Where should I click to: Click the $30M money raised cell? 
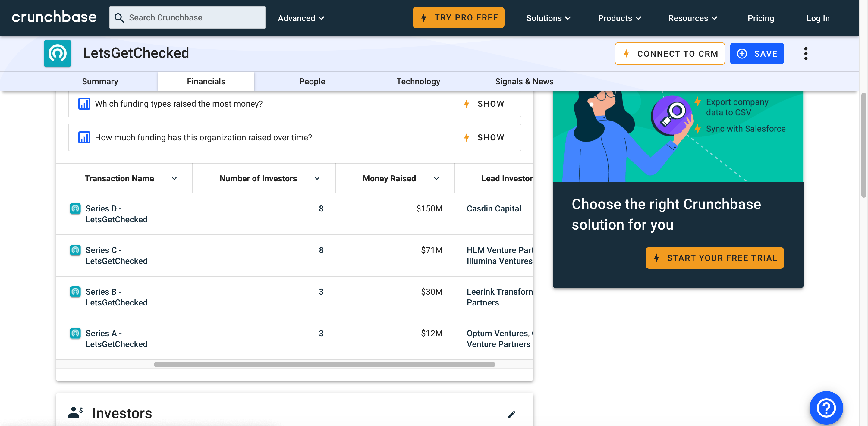click(432, 291)
